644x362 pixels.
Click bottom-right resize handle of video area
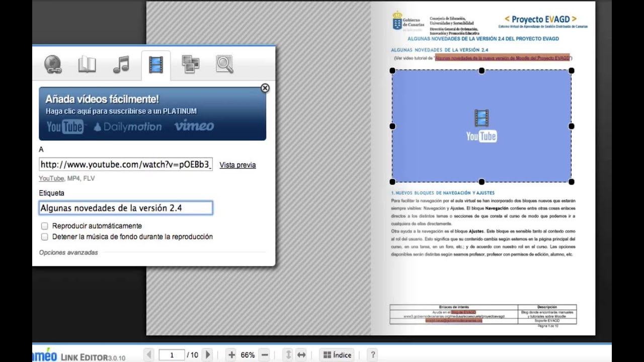point(572,182)
